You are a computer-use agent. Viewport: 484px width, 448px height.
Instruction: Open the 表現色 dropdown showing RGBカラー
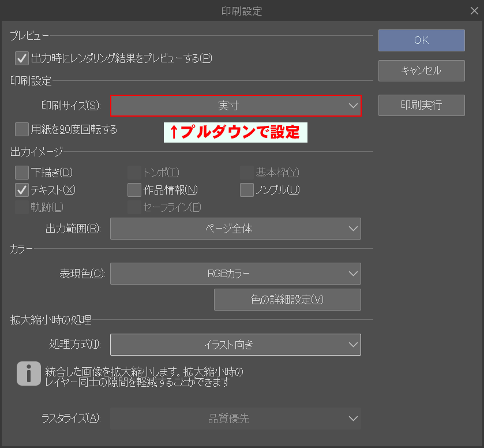point(235,274)
